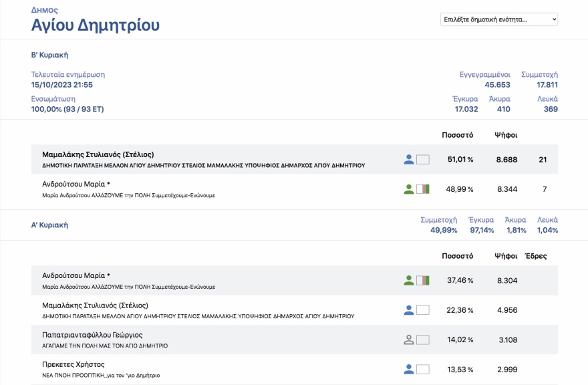Select the Β' Κυριακή section heading
Viewport: 588px width, 385px height.
click(49, 55)
